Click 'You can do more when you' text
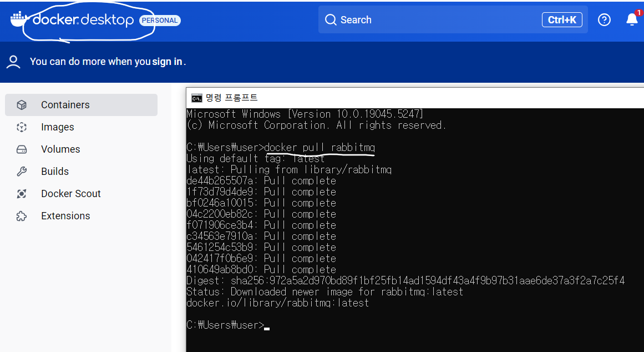 [90, 62]
